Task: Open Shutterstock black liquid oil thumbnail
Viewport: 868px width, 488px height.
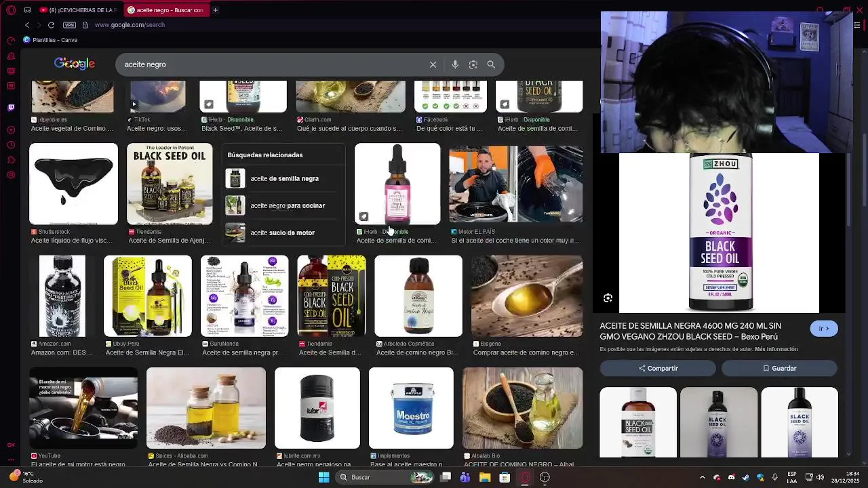Action: click(x=73, y=184)
